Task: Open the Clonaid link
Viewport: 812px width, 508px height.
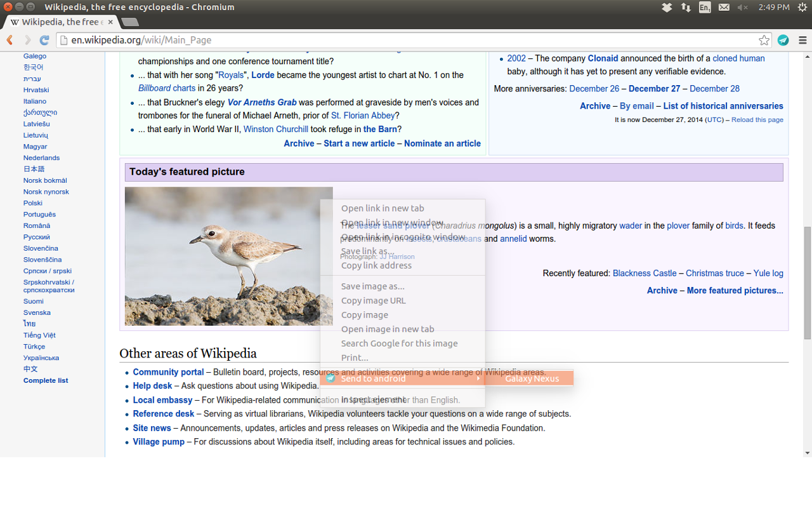Action: [x=603, y=58]
